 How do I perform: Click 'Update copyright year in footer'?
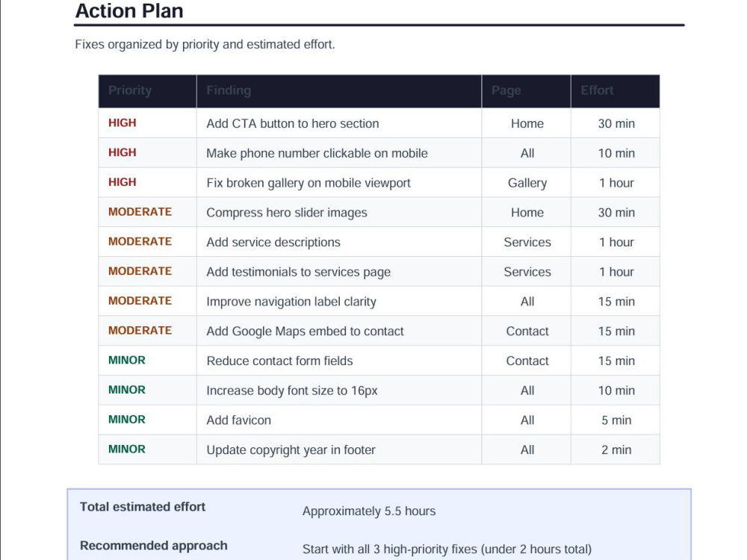pyautogui.click(x=291, y=450)
